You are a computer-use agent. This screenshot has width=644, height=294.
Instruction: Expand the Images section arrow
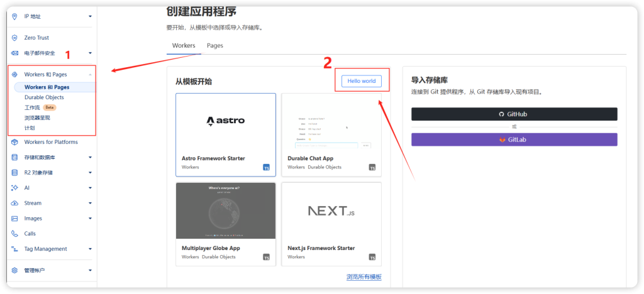[x=91, y=219]
